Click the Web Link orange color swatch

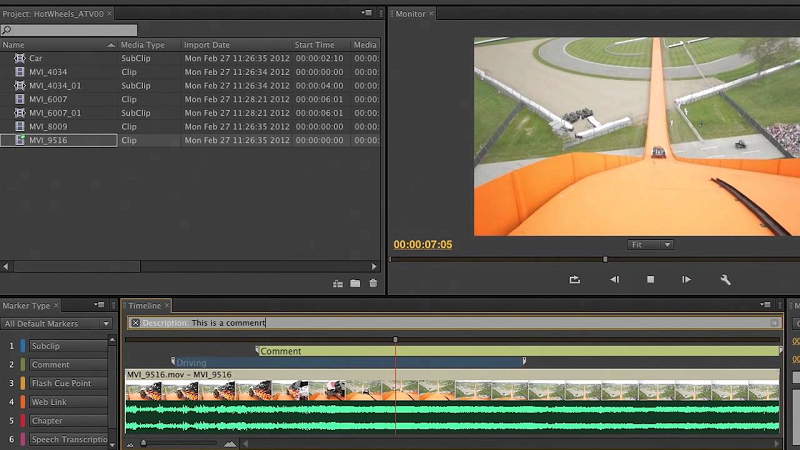[x=23, y=402]
